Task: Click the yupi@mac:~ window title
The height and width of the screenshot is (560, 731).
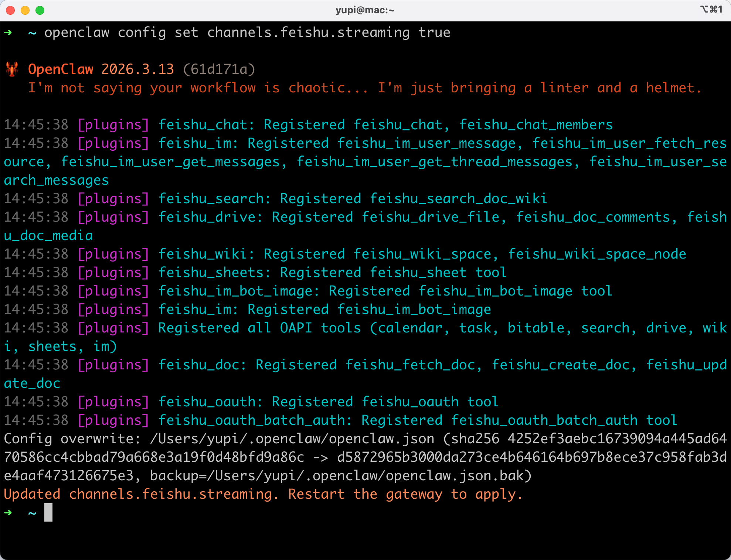Action: [x=365, y=10]
